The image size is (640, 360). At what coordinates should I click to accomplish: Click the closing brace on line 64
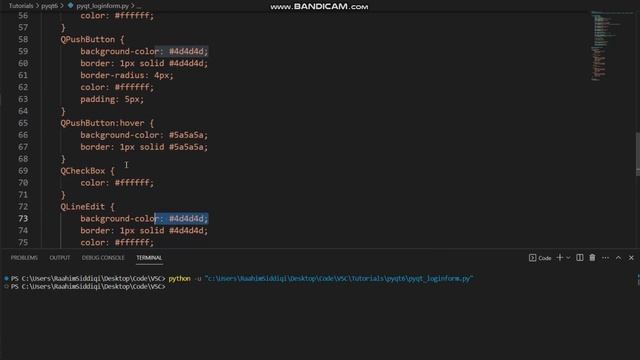[x=63, y=111]
